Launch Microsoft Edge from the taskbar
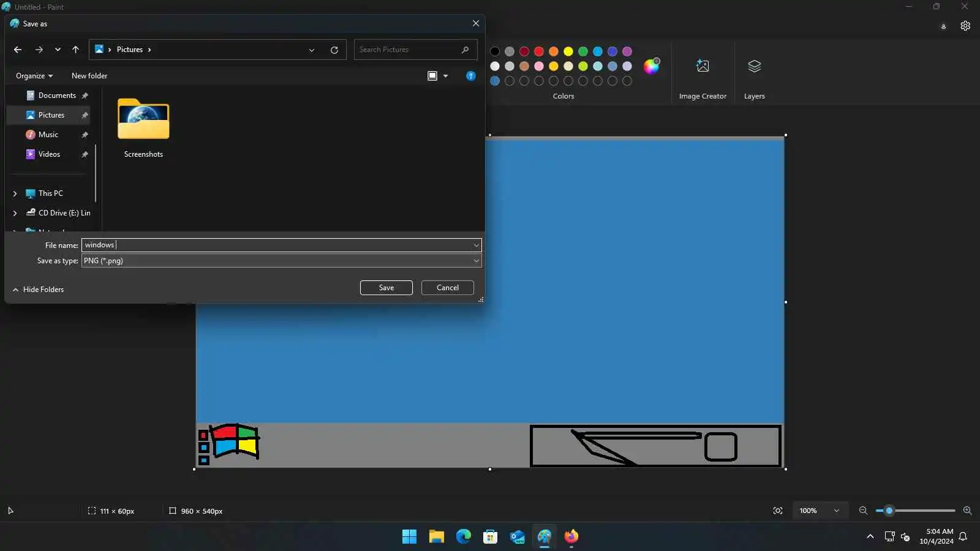The image size is (980, 551). point(464,537)
